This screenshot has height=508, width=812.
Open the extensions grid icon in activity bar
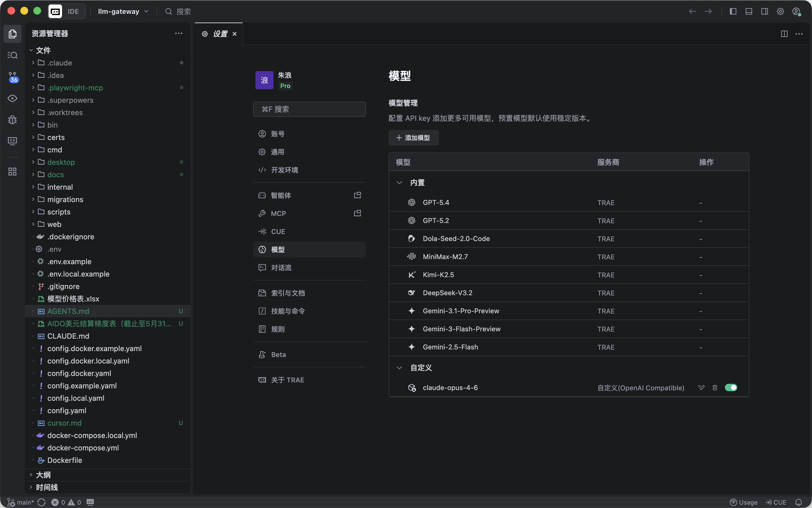pos(12,172)
